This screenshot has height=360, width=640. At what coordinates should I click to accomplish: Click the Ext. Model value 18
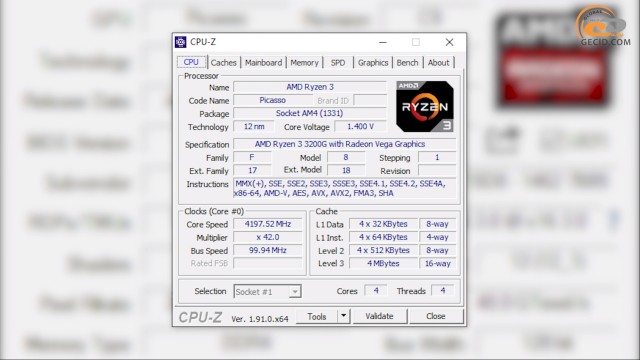click(346, 170)
